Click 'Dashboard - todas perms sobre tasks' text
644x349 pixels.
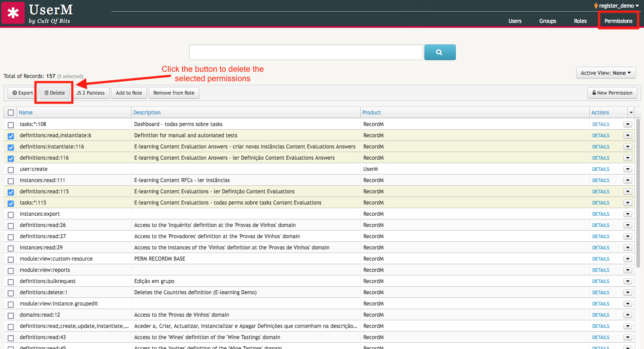point(178,124)
